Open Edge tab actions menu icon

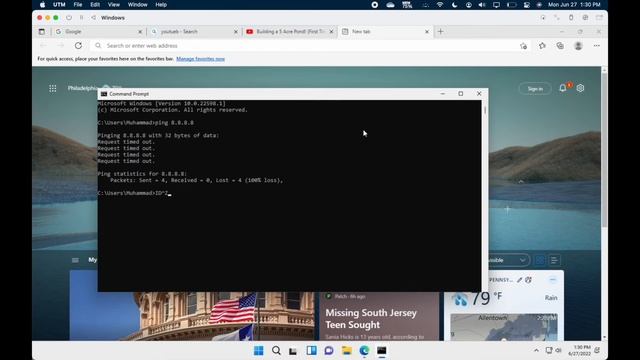tap(42, 31)
